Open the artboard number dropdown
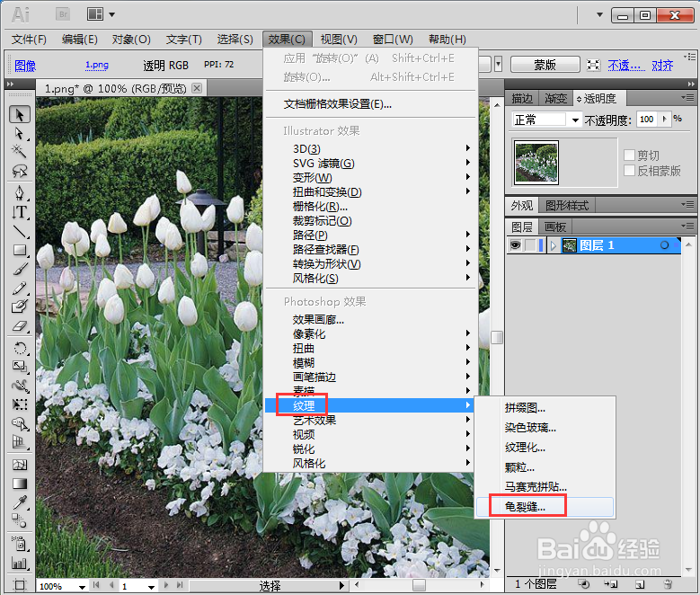 (151, 587)
